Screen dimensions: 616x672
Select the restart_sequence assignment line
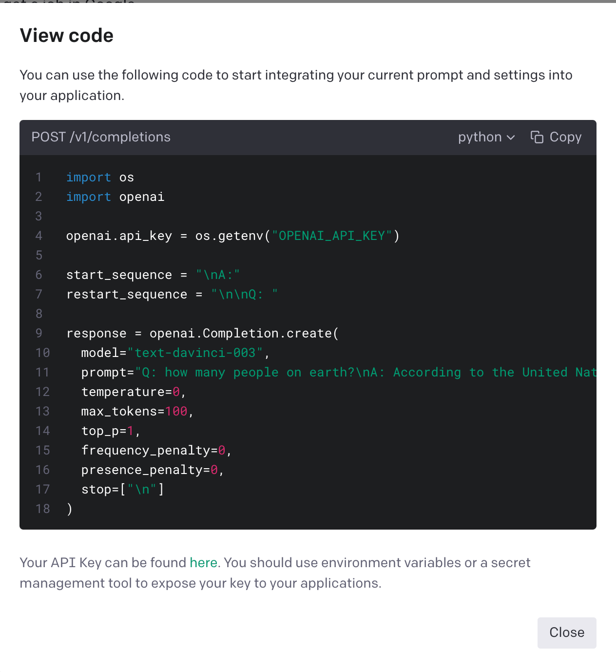172,295
